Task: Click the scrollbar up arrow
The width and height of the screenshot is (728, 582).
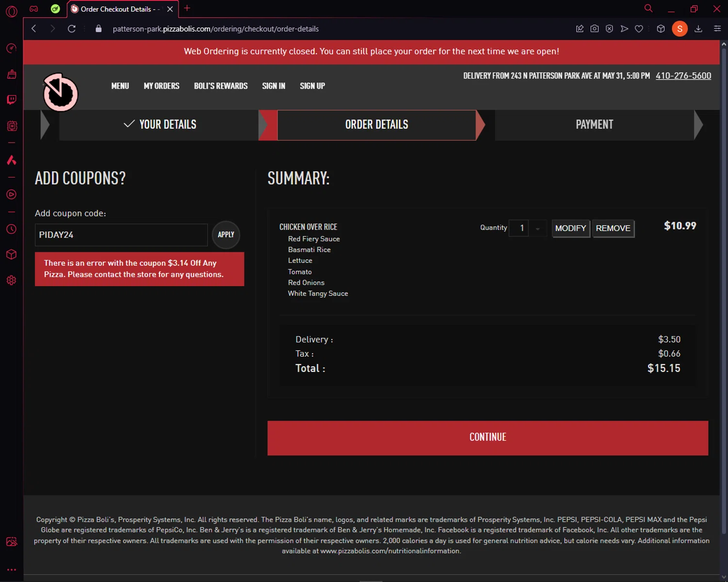Action: (x=724, y=44)
